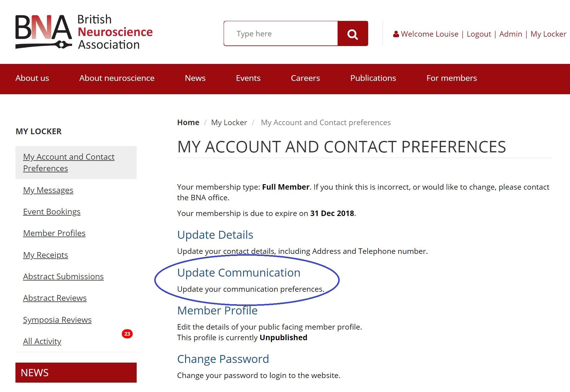Screen dimensions: 570x392
Task: Click the Home breadcrumb
Action: (188, 122)
